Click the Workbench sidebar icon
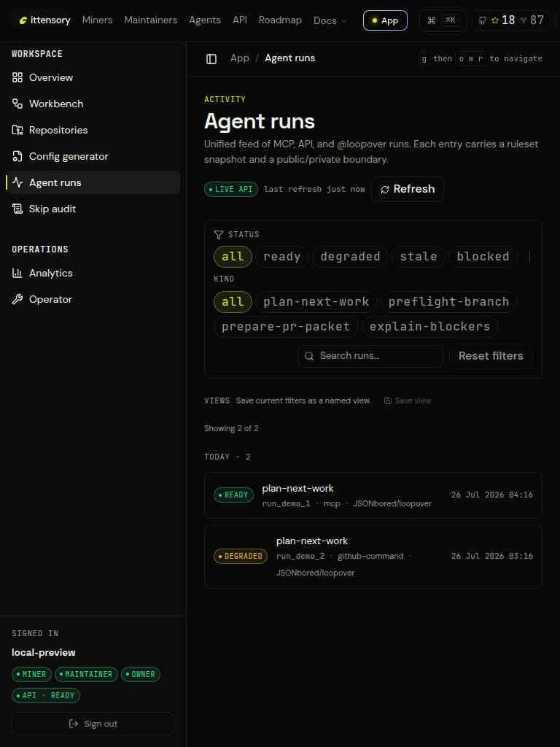560x747 pixels. pos(17,104)
